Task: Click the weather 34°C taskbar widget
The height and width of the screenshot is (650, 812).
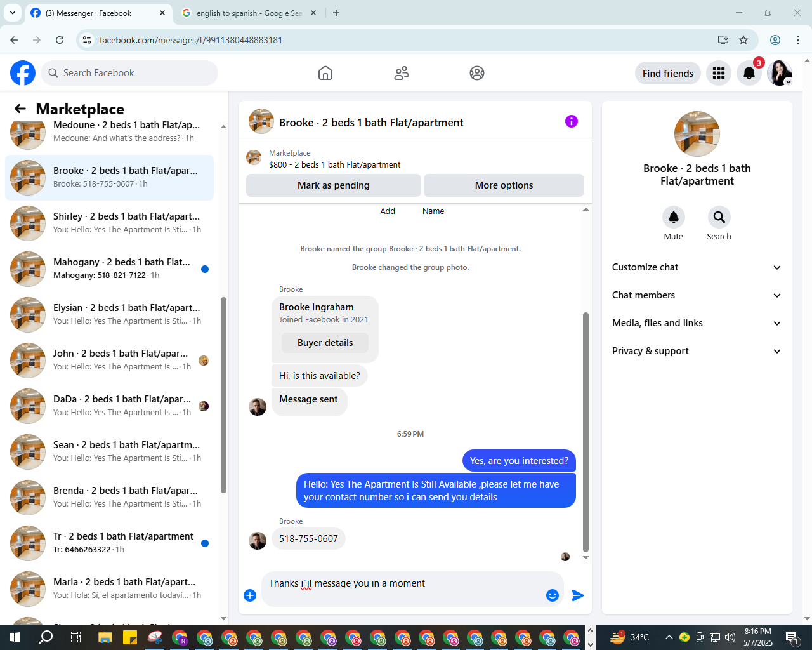Action: 630,637
